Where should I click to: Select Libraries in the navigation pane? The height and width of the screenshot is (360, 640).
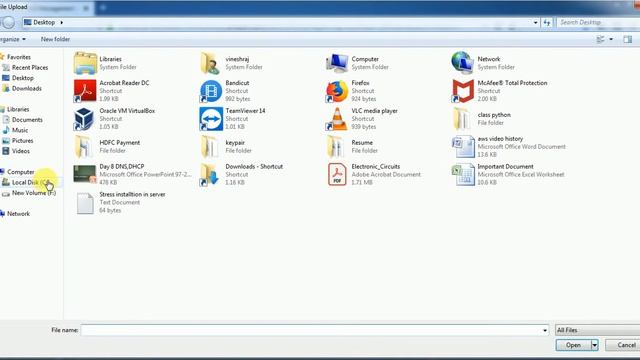click(x=18, y=109)
